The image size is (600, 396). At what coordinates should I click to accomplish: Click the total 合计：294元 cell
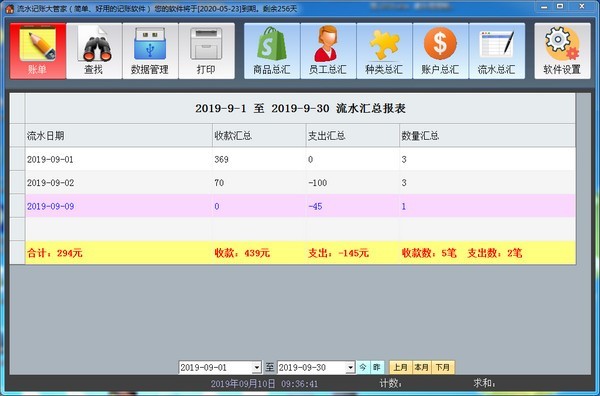pyautogui.click(x=119, y=253)
